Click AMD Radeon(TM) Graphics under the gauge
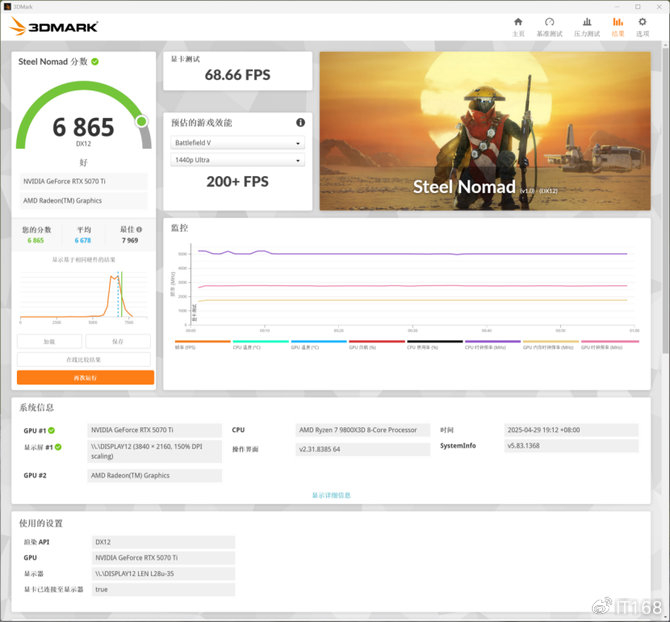The image size is (670, 622). click(x=84, y=200)
